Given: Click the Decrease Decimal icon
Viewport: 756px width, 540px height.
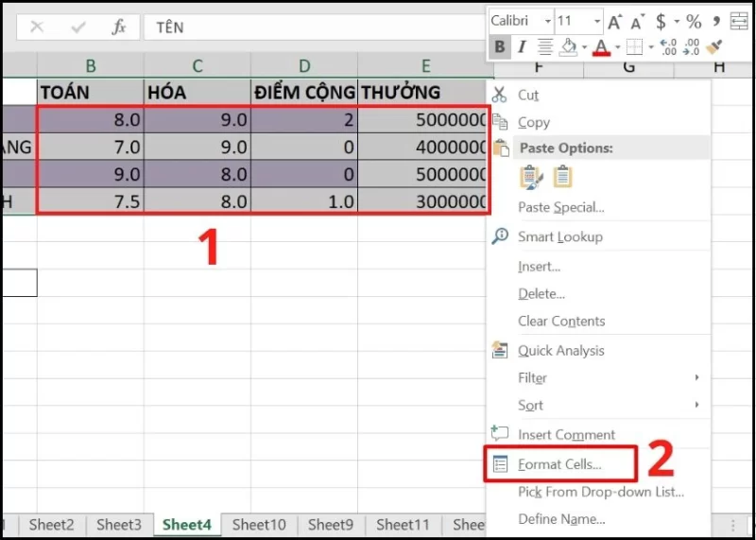Looking at the screenshot, I should (x=692, y=47).
